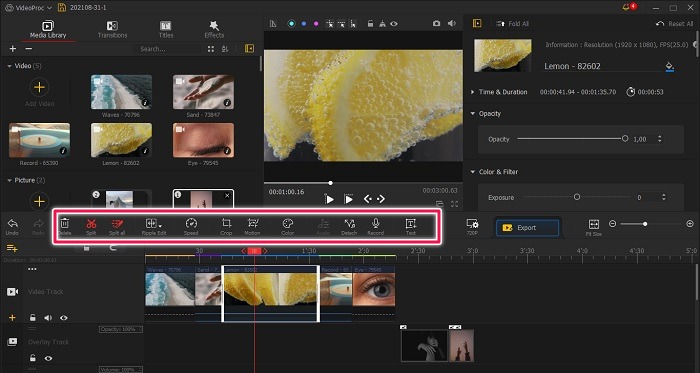Click the Exposure slider handle
Screen dimensions: 700x373
[x=577, y=197]
